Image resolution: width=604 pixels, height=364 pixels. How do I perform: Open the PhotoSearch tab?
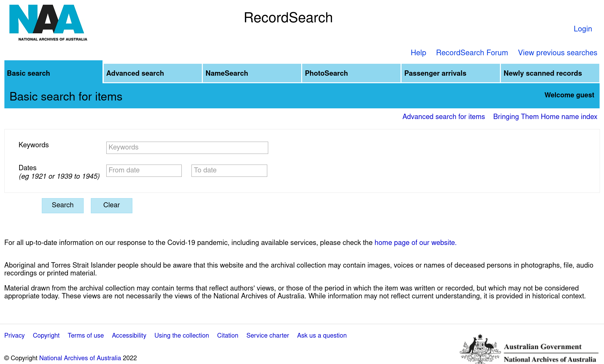351,73
